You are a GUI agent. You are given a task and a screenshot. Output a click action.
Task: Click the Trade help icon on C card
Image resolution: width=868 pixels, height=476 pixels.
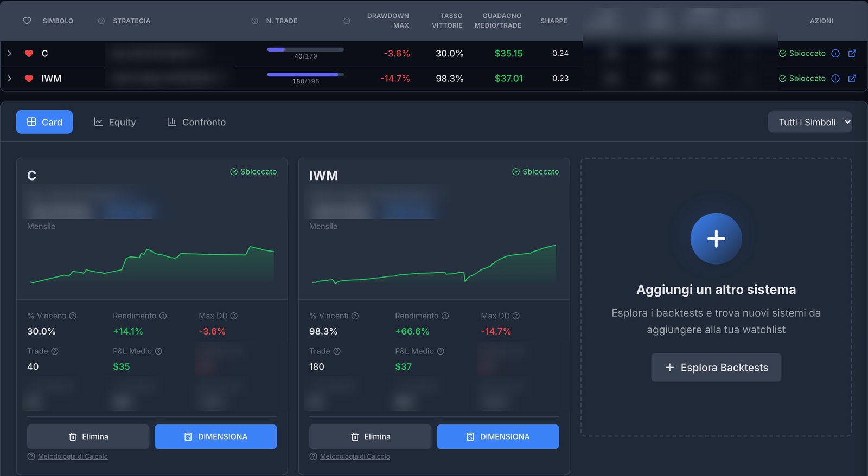tap(55, 351)
